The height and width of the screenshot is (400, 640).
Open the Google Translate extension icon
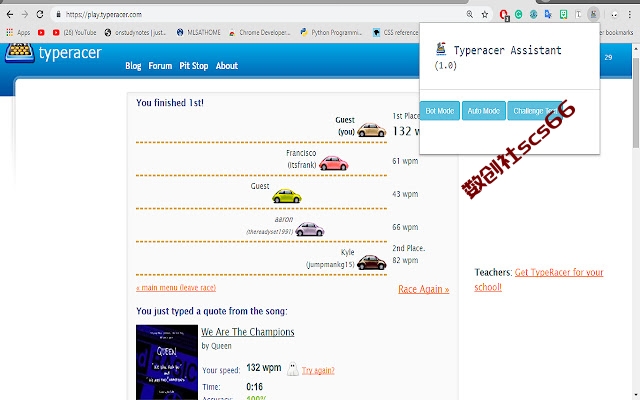pyautogui.click(x=548, y=15)
